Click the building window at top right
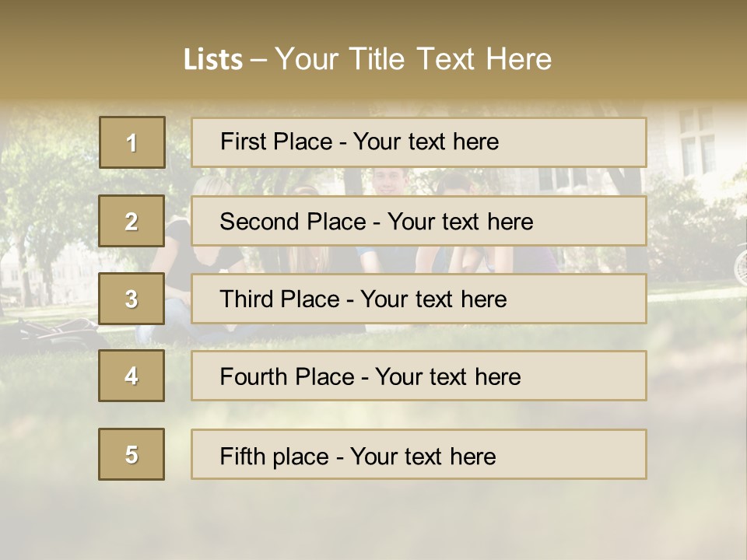The height and width of the screenshot is (560, 747). 697,144
